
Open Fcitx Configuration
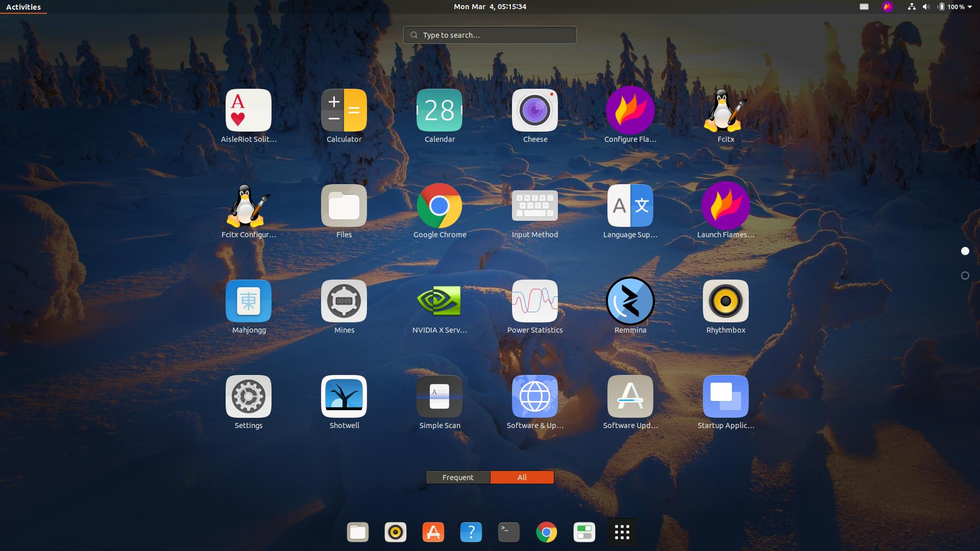tap(249, 206)
